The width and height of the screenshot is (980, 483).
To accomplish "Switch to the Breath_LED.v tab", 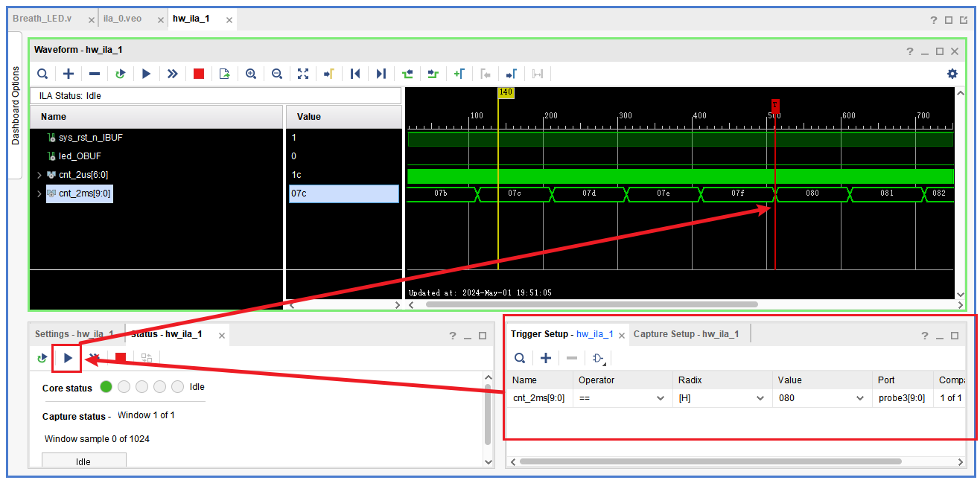I will pyautogui.click(x=42, y=19).
